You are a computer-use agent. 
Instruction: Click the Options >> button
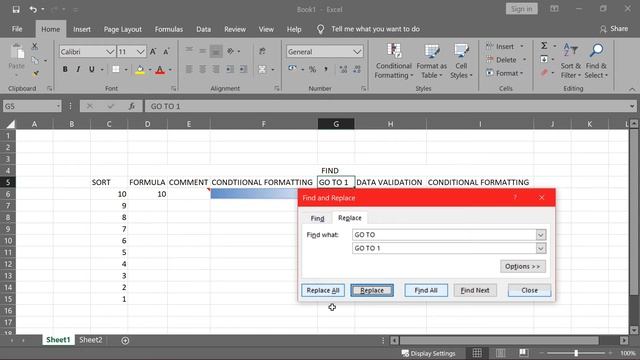click(x=522, y=266)
